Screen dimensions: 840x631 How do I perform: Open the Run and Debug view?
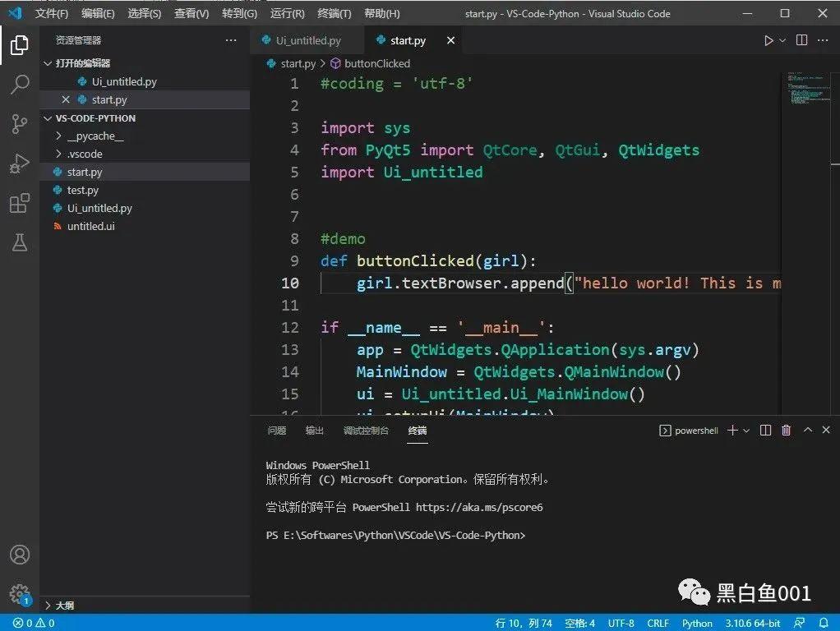pyautogui.click(x=20, y=164)
